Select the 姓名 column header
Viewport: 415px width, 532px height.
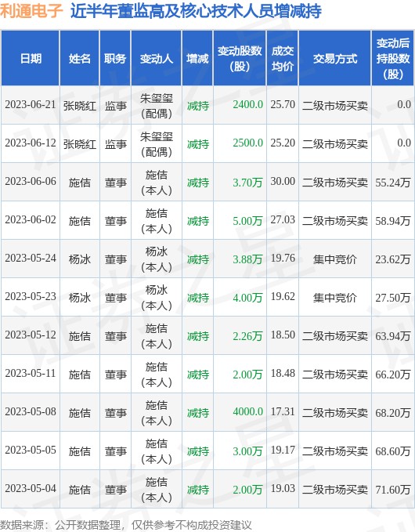tap(80, 58)
